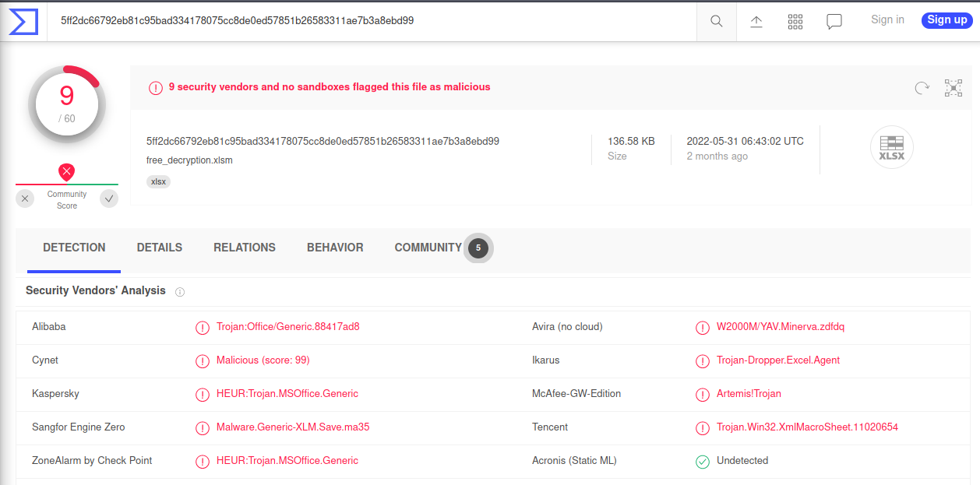The image size is (980, 485).
Task: Switch to the DETECTION tab
Action: click(74, 248)
